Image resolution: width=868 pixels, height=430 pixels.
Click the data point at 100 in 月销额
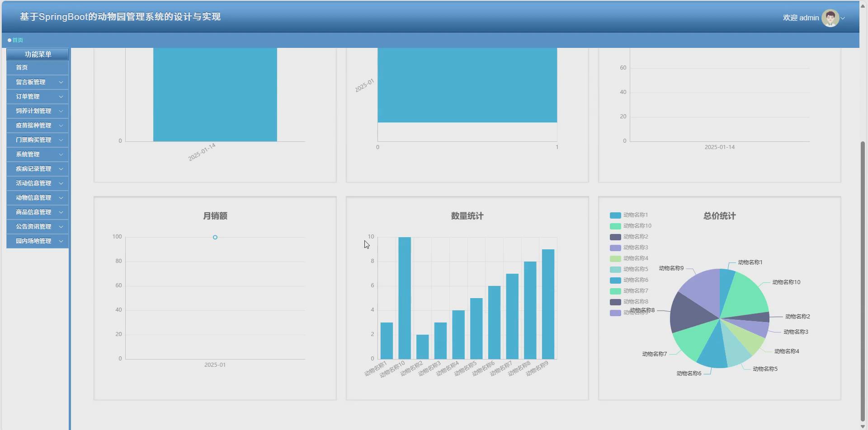click(x=215, y=237)
